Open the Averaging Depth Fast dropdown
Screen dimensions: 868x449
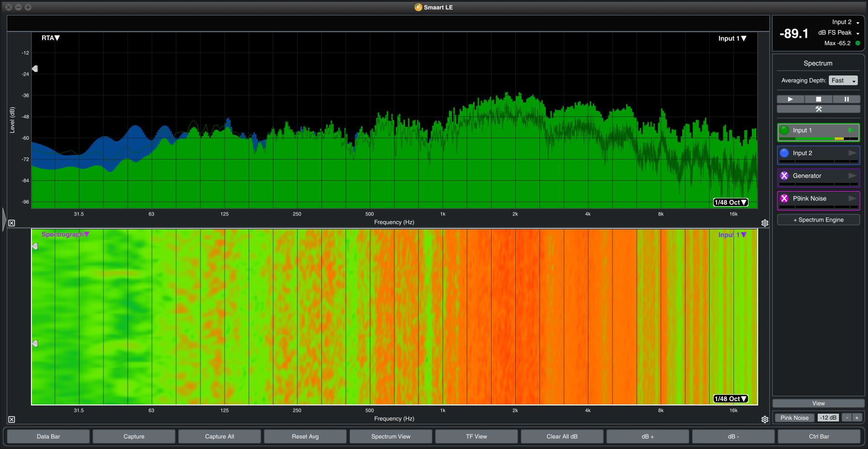pyautogui.click(x=843, y=80)
